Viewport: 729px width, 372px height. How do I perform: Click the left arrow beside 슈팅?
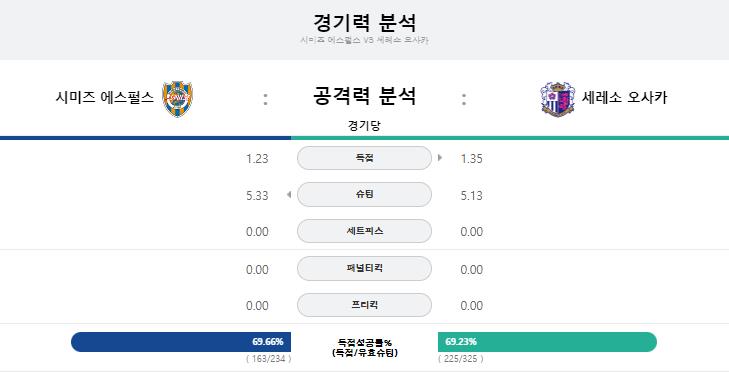[289, 194]
